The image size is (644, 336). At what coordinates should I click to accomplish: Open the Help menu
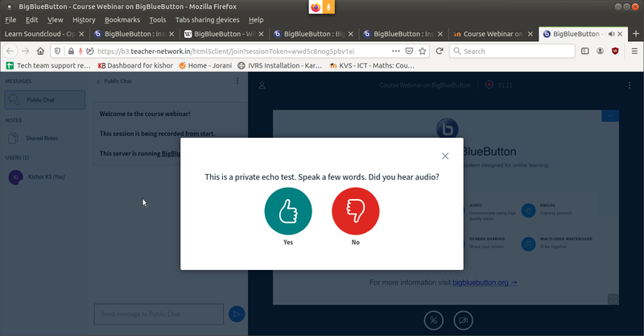point(256,19)
